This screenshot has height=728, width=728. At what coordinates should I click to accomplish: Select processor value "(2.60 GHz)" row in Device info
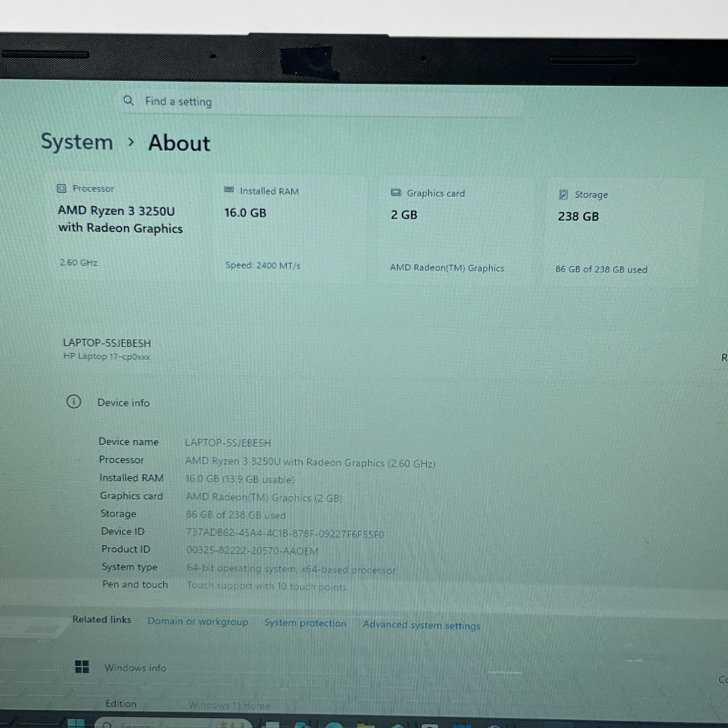pyautogui.click(x=310, y=462)
